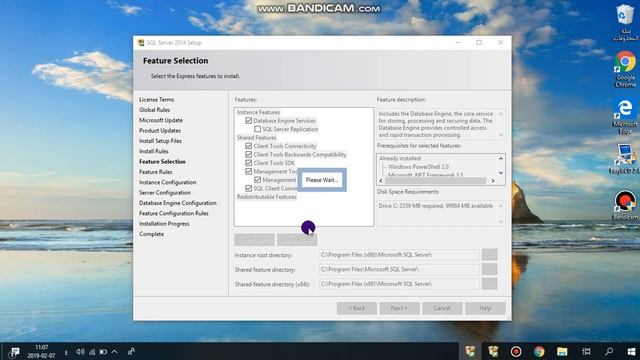Open the Recycle Bin desktop icon
Screen dimensions: 640x360
click(625, 22)
